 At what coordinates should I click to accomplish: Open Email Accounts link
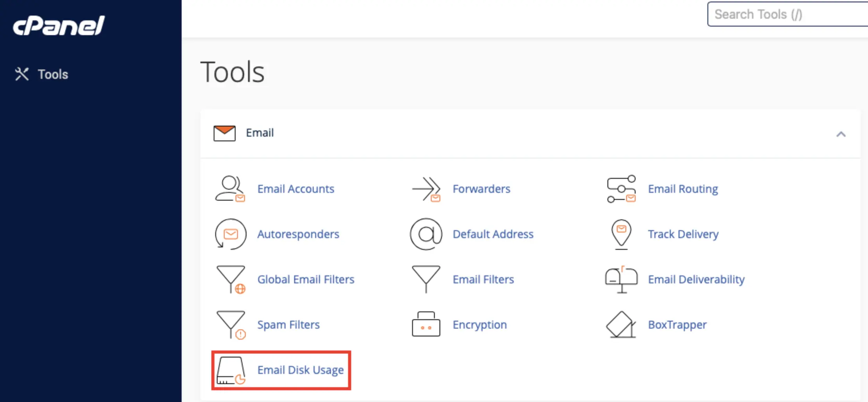[296, 189]
